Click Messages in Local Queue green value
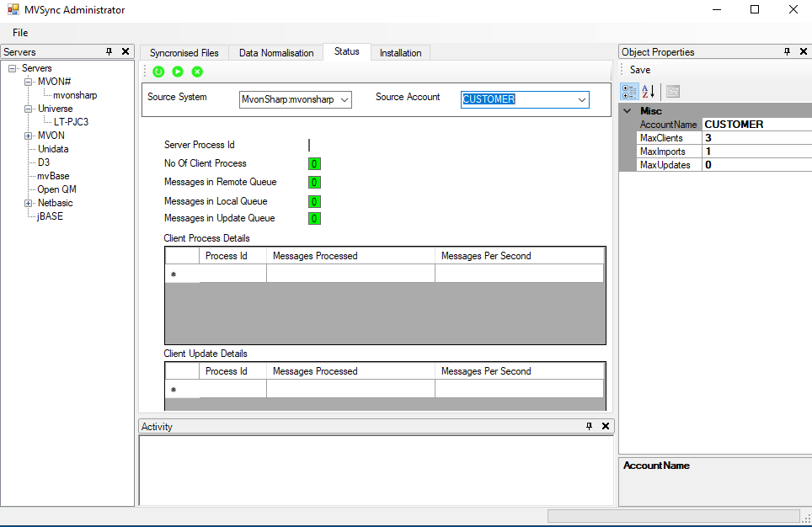The width and height of the screenshot is (812, 527). [x=314, y=201]
